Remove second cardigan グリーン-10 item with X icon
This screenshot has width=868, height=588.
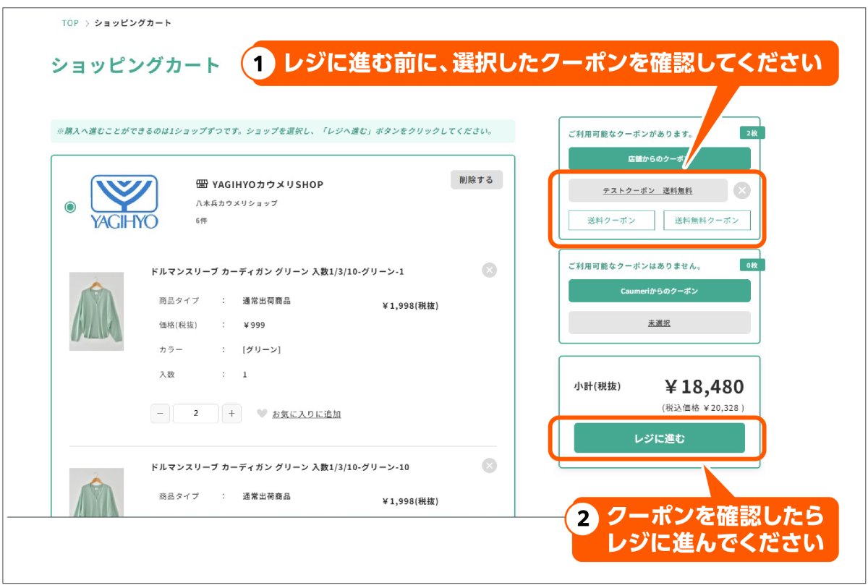pyautogui.click(x=490, y=465)
